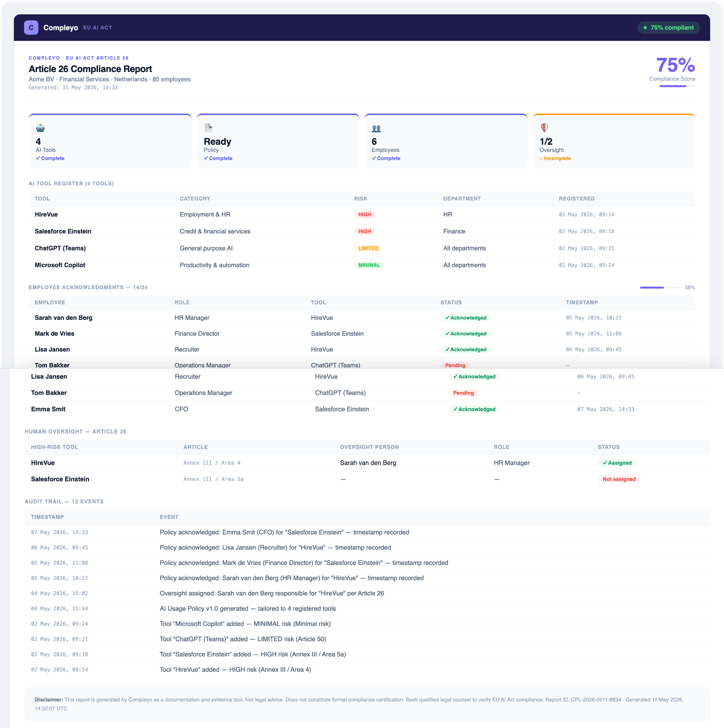This screenshot has height=728, width=724.
Task: Click 'Credit & financial services' category cell
Action: 215,232
